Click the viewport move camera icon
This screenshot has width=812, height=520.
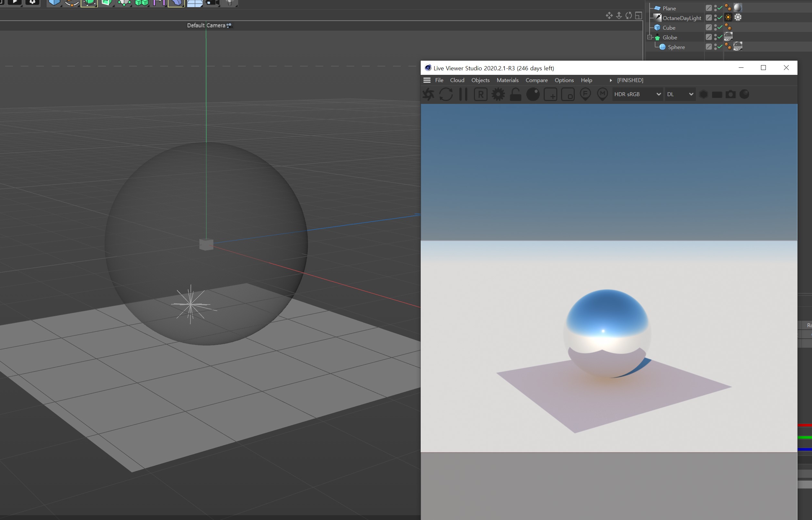pos(609,15)
